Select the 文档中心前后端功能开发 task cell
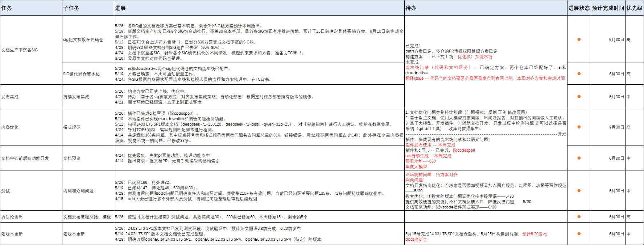This screenshot has height=245, width=644. (25, 158)
